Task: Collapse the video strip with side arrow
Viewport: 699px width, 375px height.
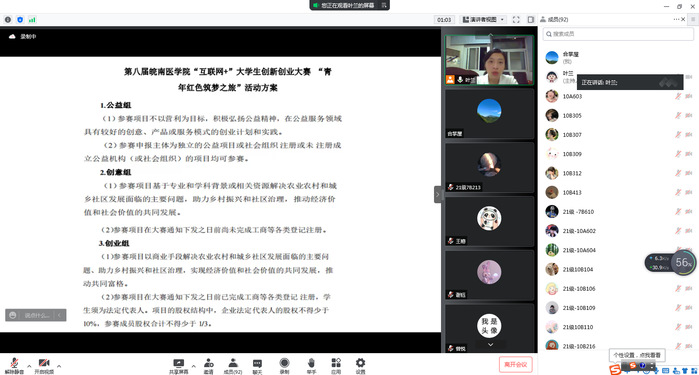Action: point(437,194)
